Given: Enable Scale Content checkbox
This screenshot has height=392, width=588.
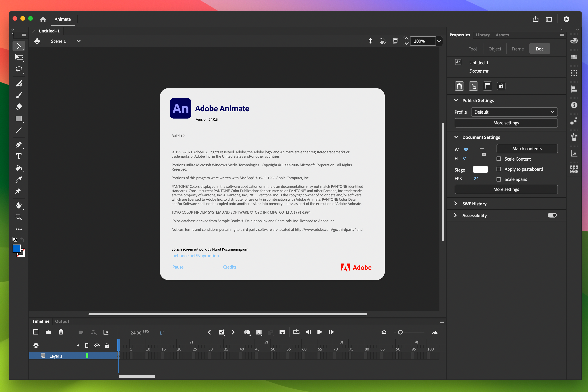Looking at the screenshot, I should [498, 158].
